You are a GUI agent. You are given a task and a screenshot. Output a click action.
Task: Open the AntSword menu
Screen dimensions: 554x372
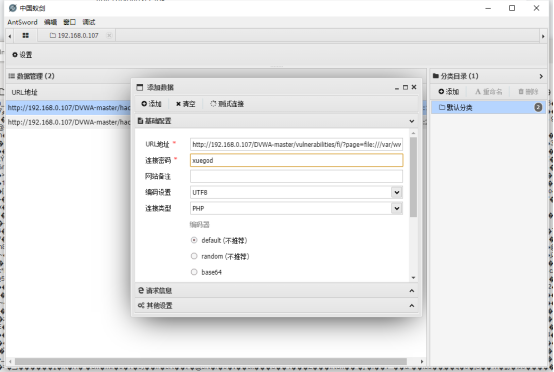22,22
